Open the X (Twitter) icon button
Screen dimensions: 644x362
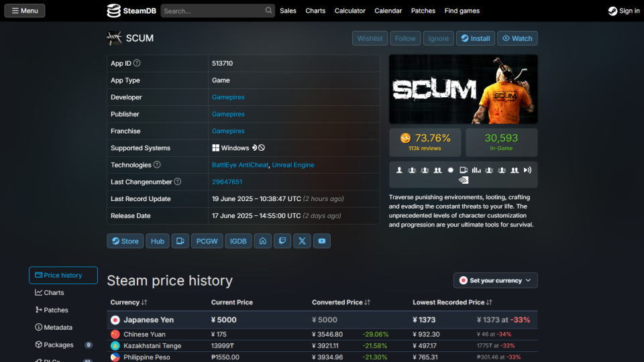point(303,241)
